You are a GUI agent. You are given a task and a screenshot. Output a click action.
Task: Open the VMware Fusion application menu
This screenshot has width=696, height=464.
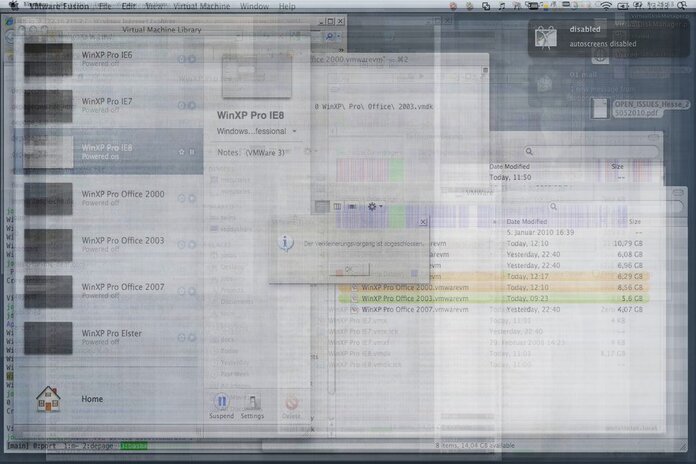click(59, 6)
